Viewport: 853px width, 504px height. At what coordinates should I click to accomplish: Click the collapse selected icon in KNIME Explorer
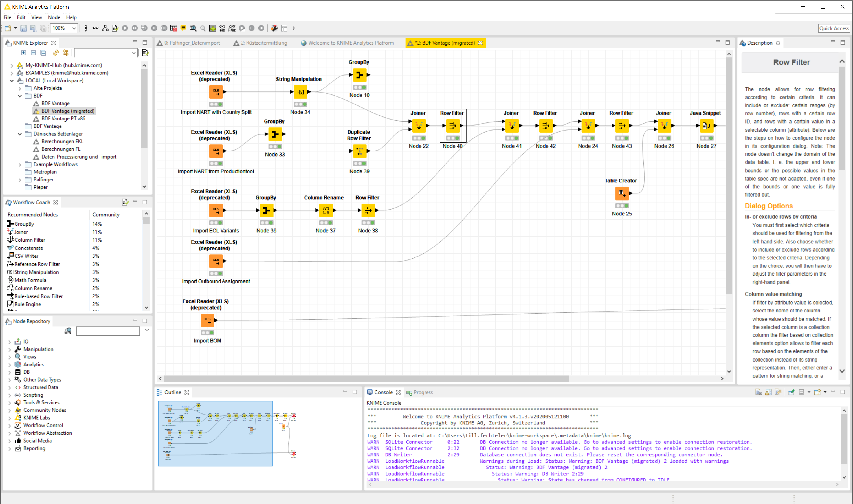pyautogui.click(x=33, y=53)
